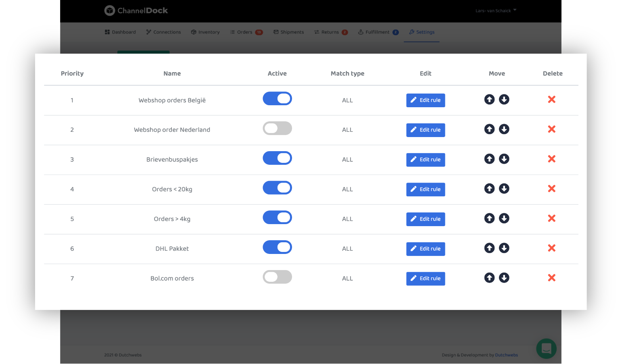This screenshot has width=622, height=364.
Task: Switch off the DHL Pakket rule
Action: (277, 247)
